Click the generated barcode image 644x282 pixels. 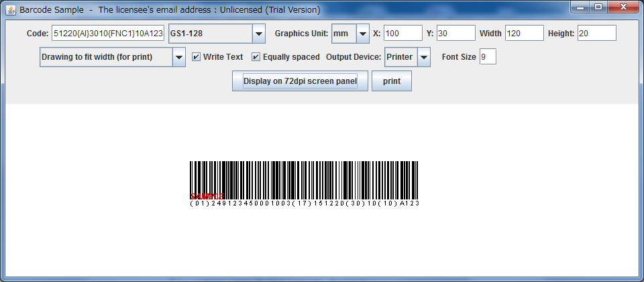[x=304, y=180]
